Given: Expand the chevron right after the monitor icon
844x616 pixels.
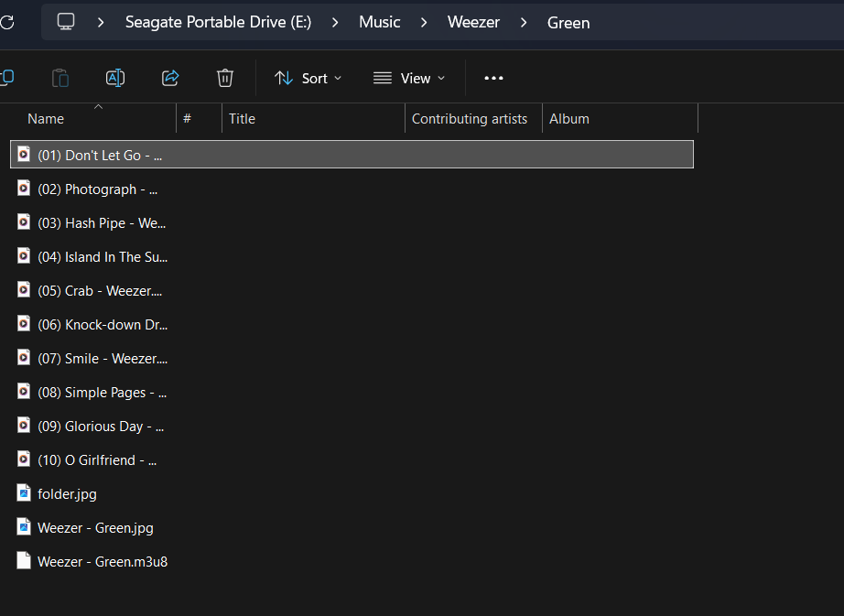Looking at the screenshot, I should [x=102, y=23].
